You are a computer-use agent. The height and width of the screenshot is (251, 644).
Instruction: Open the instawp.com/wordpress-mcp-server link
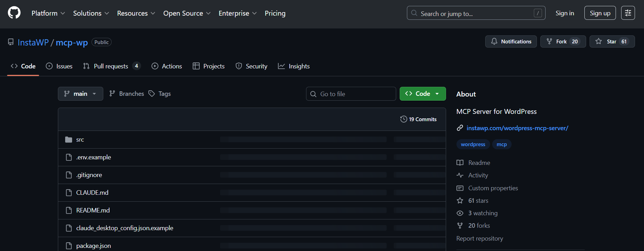[x=517, y=128]
